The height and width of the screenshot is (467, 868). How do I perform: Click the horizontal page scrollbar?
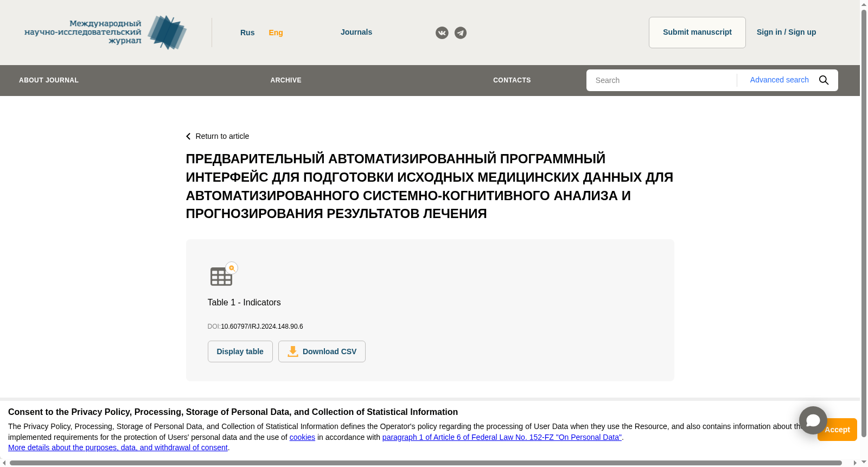coord(426,463)
